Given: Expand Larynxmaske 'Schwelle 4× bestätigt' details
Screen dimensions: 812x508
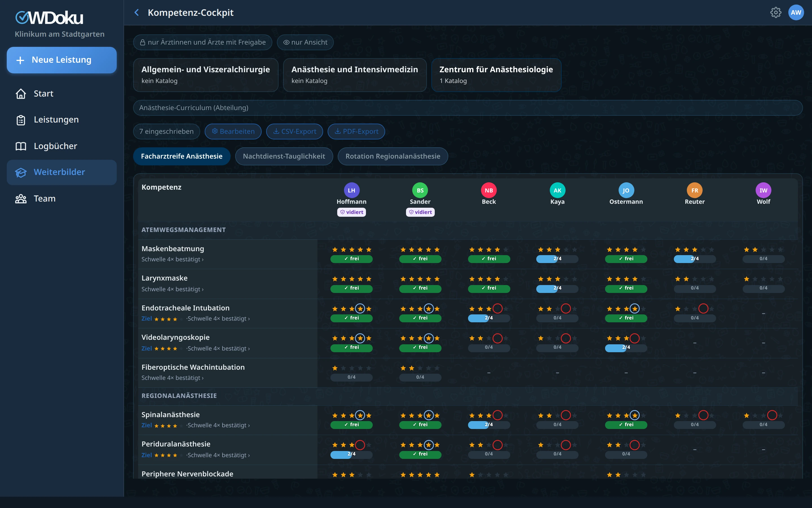Looking at the screenshot, I should click(x=173, y=289).
